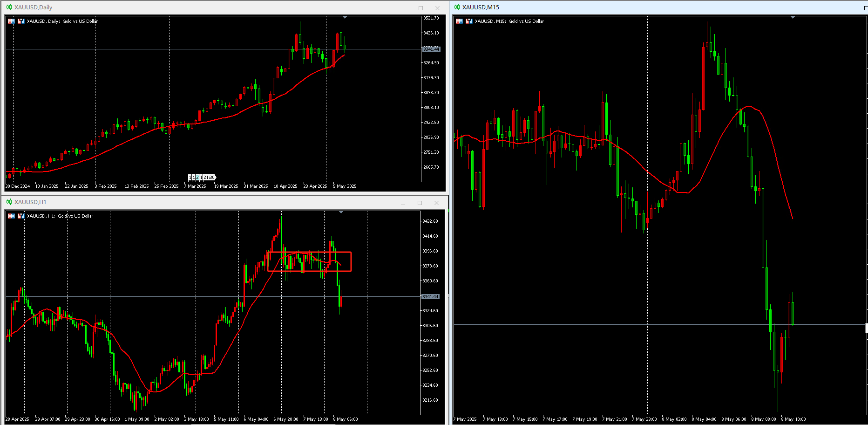The height and width of the screenshot is (425, 868).
Task: Activate the XAUUSD,Daily window title bar
Action: pos(186,7)
